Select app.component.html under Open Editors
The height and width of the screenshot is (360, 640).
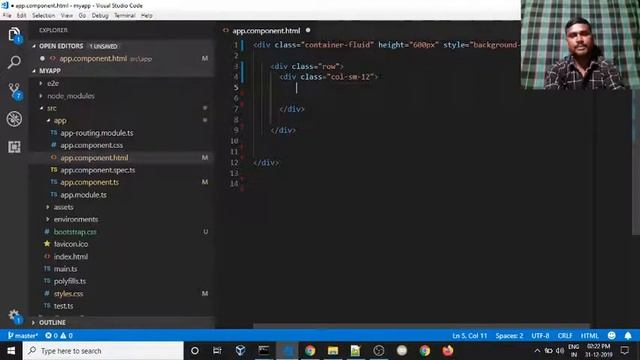[93, 58]
